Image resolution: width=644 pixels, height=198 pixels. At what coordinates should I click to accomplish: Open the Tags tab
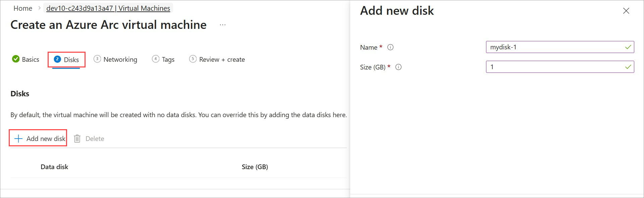[163, 59]
